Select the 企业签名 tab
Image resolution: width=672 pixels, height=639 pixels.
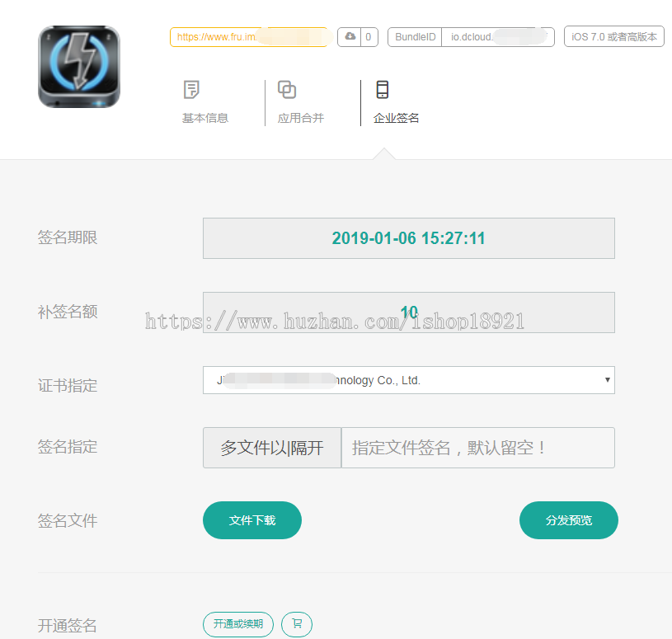tap(396, 118)
